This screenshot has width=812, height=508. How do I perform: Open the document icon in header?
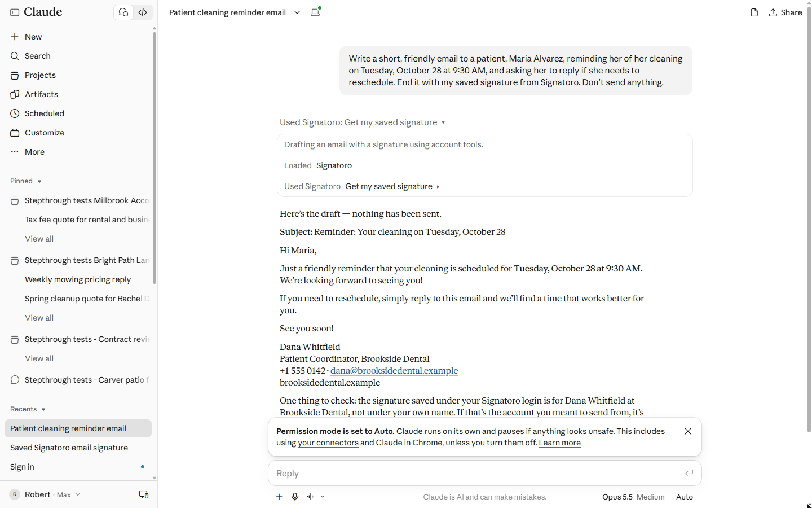click(x=754, y=12)
